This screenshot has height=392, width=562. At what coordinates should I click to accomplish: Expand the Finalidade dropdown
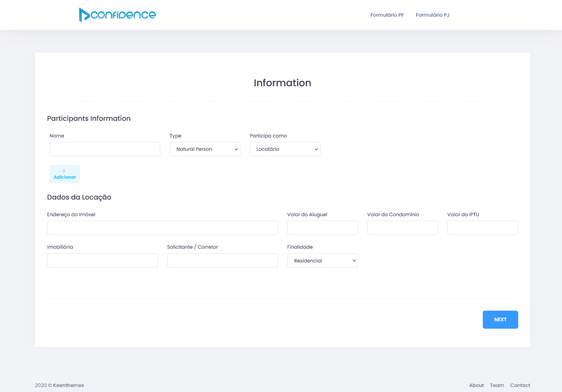(x=322, y=261)
